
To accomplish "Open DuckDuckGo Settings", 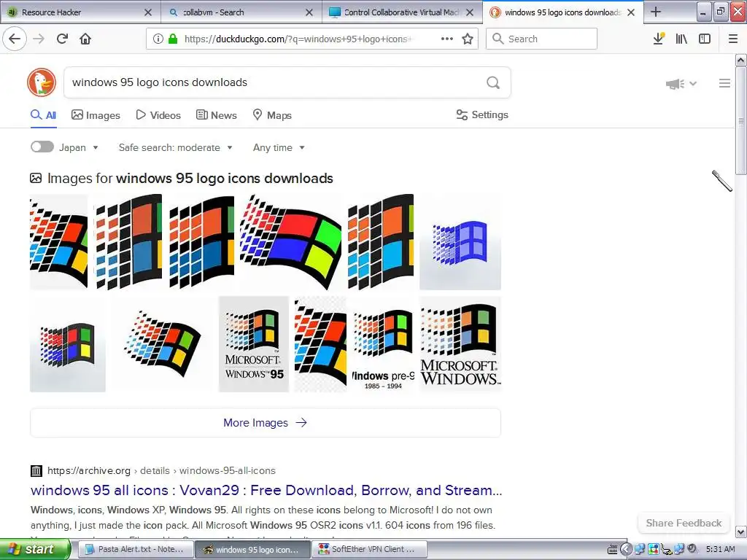I will point(482,114).
